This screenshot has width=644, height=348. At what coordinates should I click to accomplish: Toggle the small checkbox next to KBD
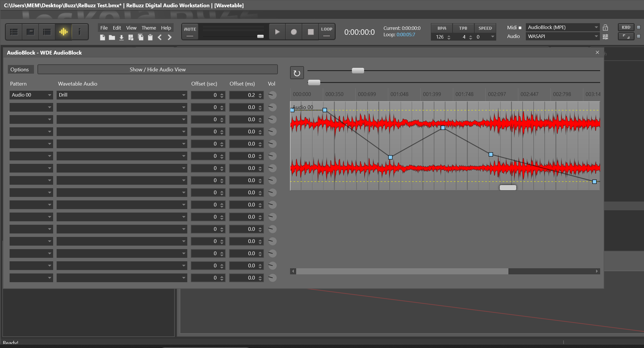[x=638, y=27]
